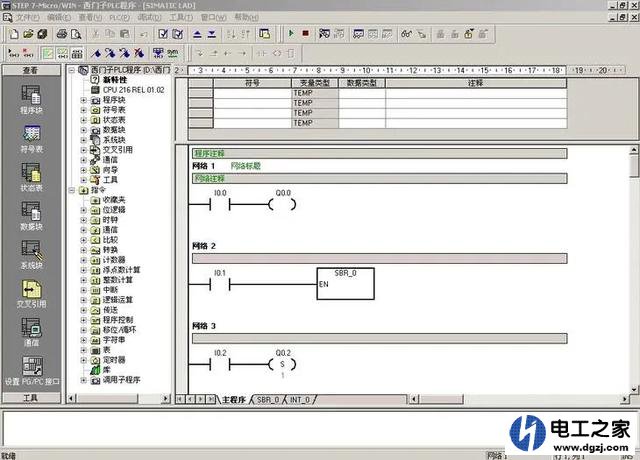Select the Q0.0 coil in network 1
This screenshot has width=640, height=460.
(x=282, y=204)
